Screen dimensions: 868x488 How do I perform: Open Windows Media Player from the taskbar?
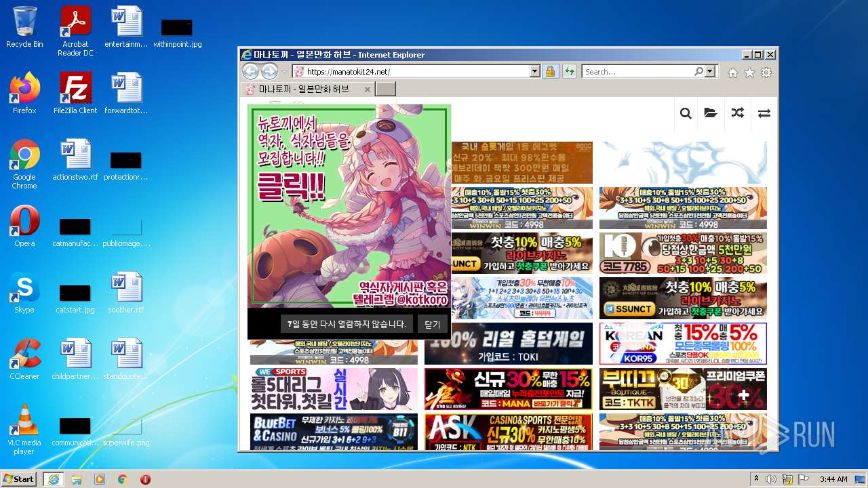(100, 479)
